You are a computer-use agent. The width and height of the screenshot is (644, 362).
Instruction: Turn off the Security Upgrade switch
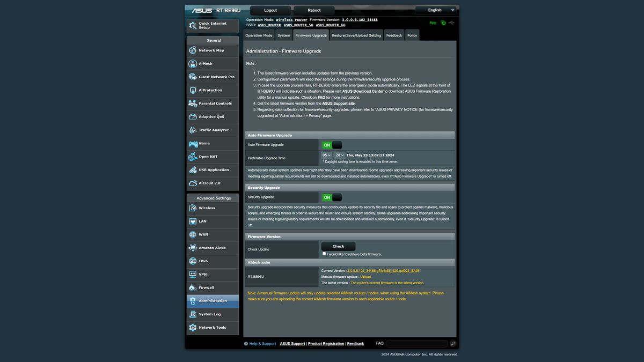[x=332, y=197]
